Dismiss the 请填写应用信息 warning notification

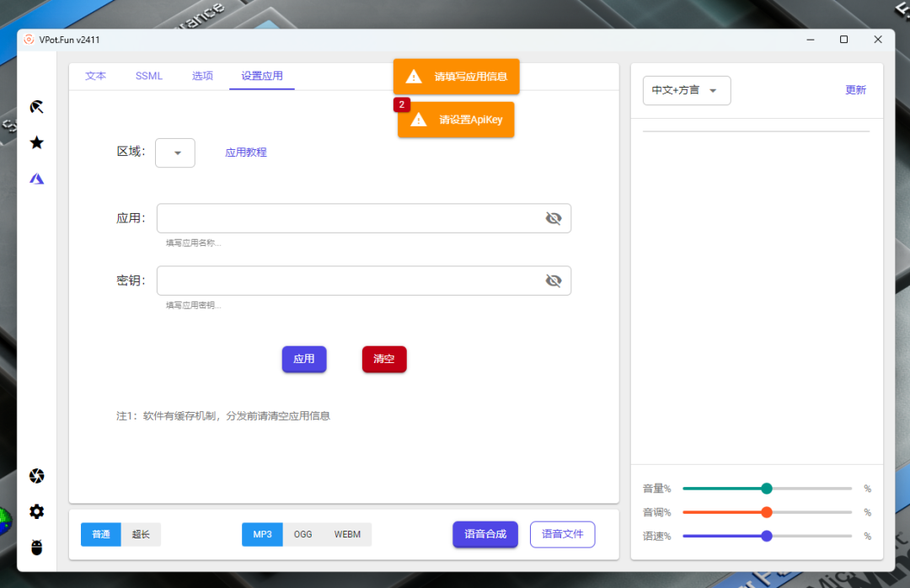coord(456,77)
